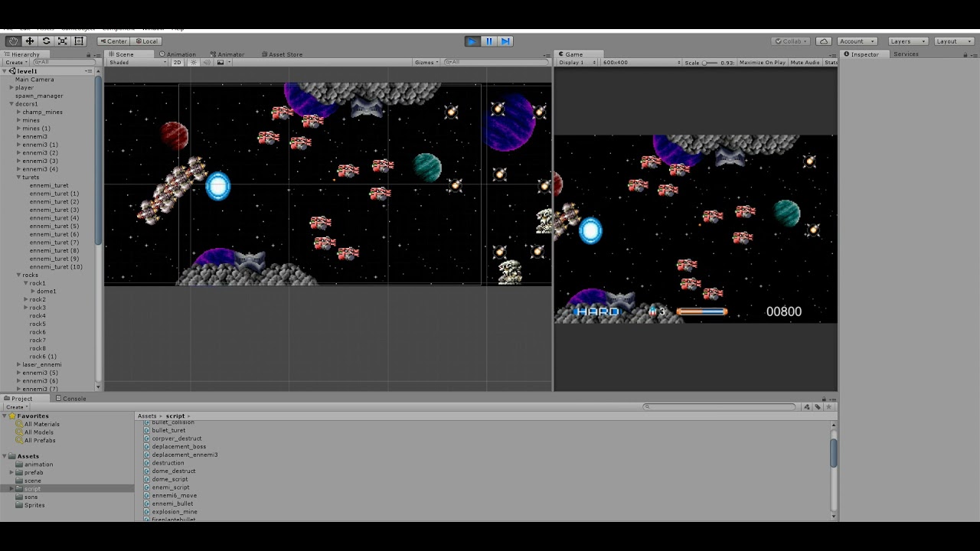Image resolution: width=980 pixels, height=551 pixels.
Task: Adjust the Game view Scale slider
Action: (x=710, y=63)
